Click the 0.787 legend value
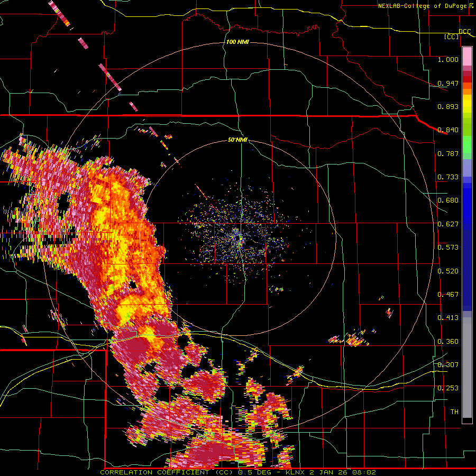The width and height of the screenshot is (476, 476). tap(448, 153)
